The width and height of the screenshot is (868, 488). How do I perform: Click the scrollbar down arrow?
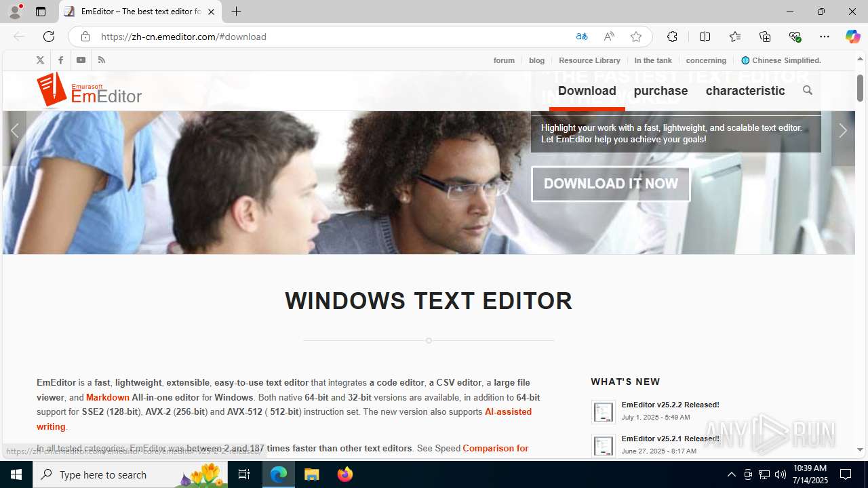coord(860,450)
